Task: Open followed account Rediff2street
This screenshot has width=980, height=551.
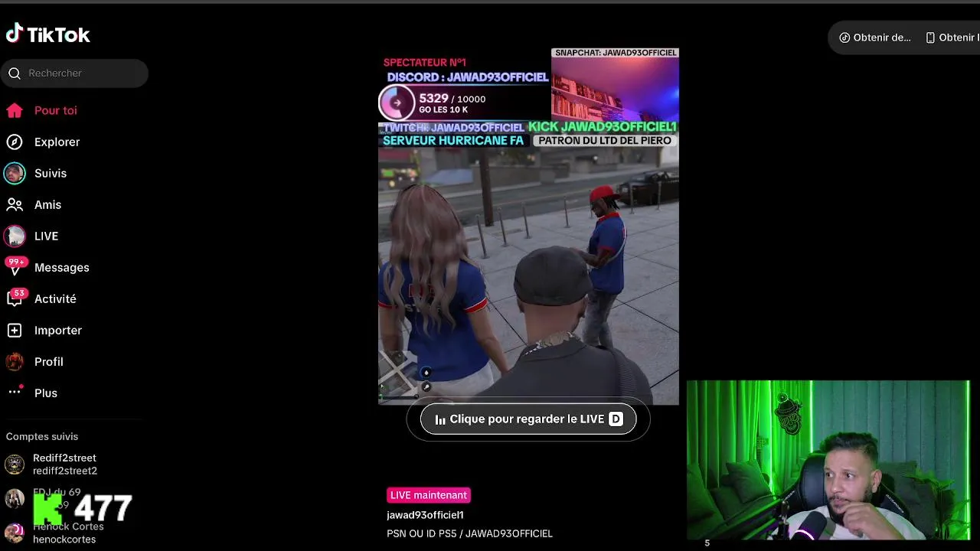Action: coord(65,464)
